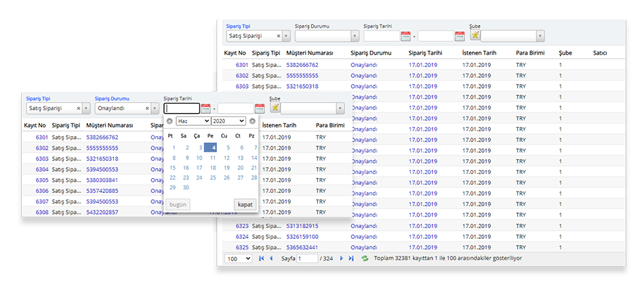Refresh the grid with the green reload icon
The height and width of the screenshot is (287, 644).
click(x=365, y=259)
